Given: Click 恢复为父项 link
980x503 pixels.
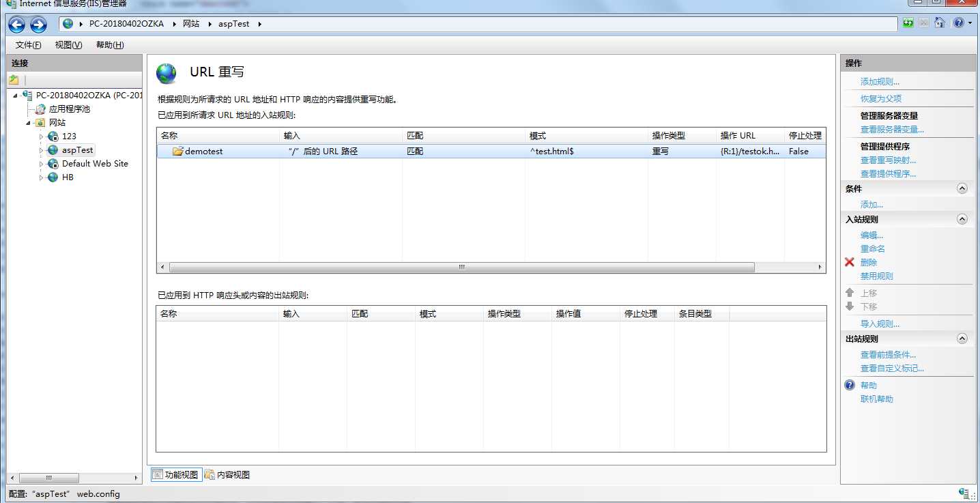Looking at the screenshot, I should point(881,99).
